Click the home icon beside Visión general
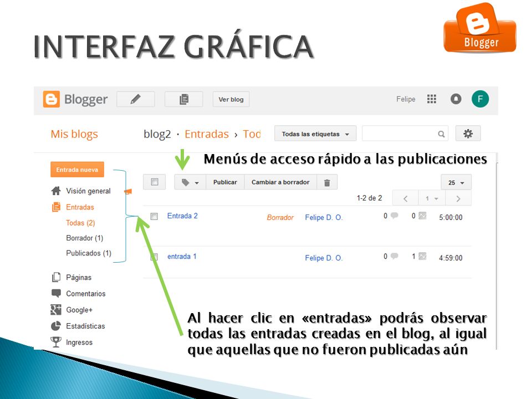This screenshot has height=399, width=532. 56,191
